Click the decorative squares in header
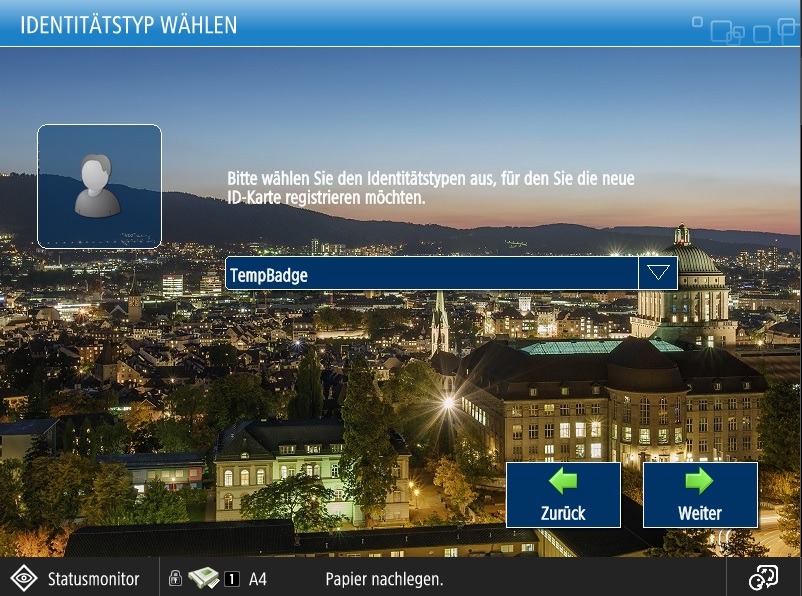 (x=741, y=30)
